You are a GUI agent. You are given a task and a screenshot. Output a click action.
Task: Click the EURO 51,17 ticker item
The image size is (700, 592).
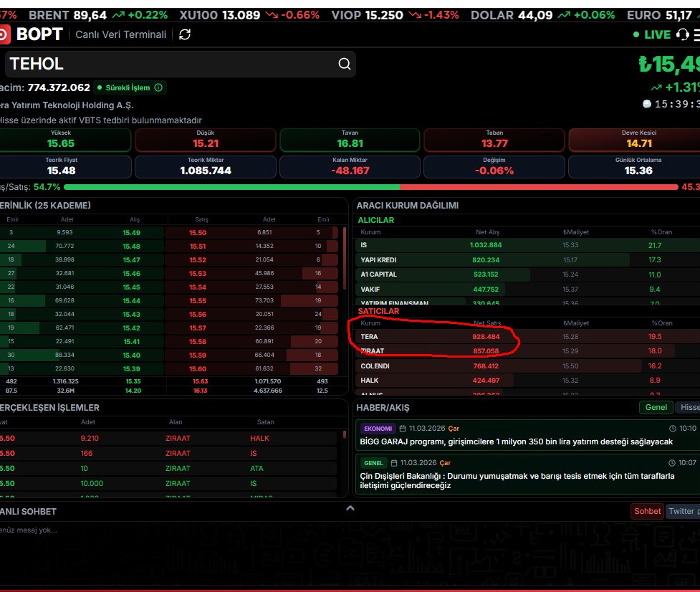click(663, 15)
